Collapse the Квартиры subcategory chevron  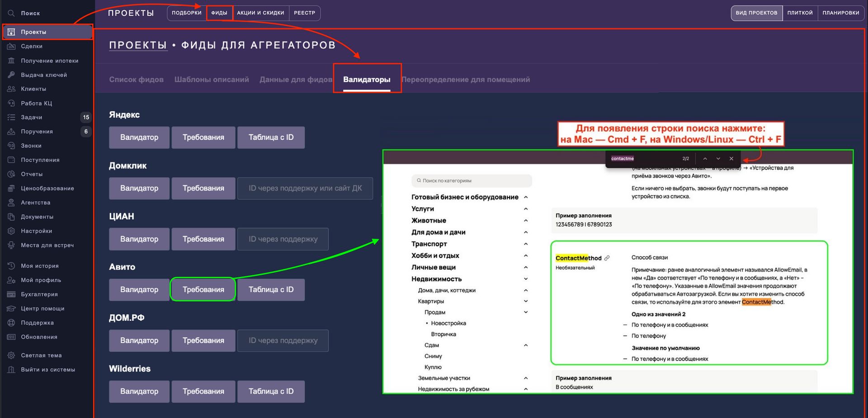(x=526, y=301)
